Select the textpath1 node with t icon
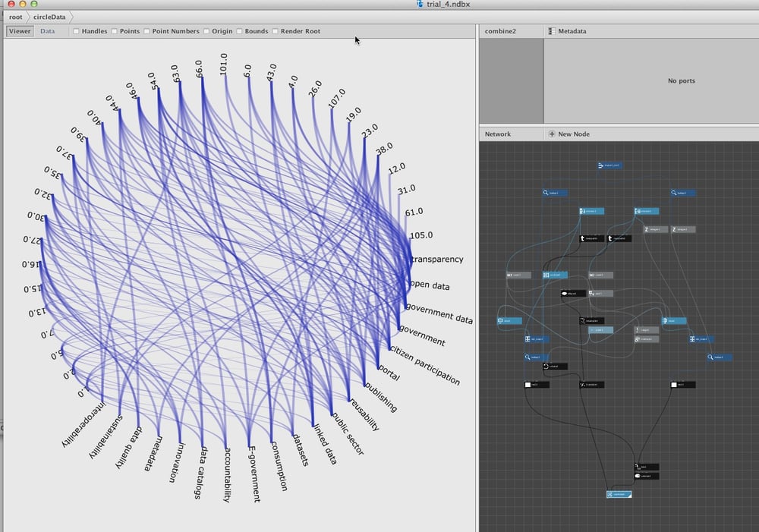The width and height of the screenshot is (759, 532). [x=591, y=238]
